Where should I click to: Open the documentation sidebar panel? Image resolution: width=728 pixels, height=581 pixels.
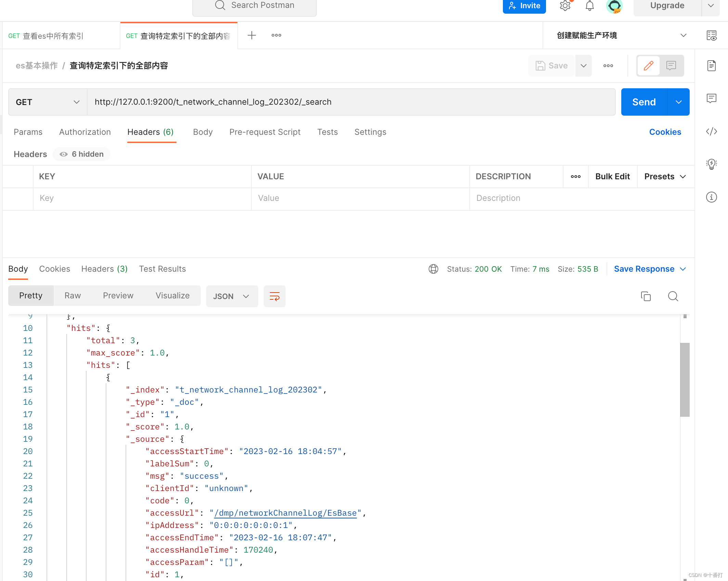point(712,65)
